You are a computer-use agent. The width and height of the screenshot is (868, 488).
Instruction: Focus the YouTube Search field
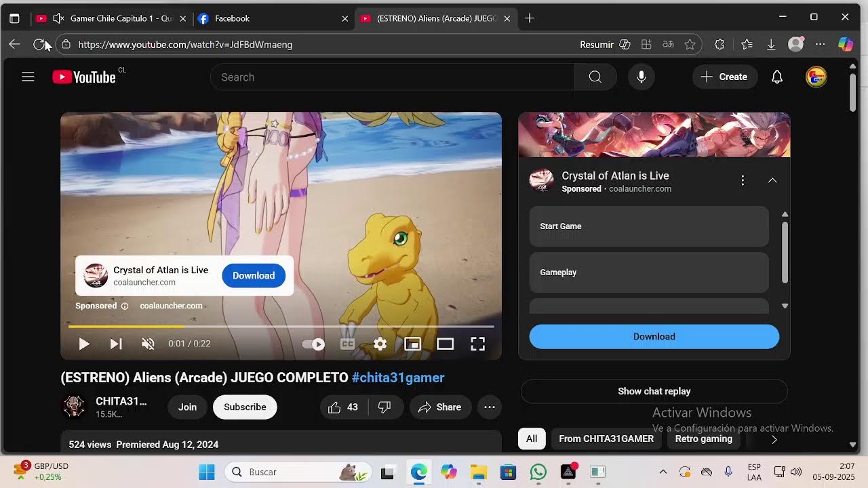[392, 77]
